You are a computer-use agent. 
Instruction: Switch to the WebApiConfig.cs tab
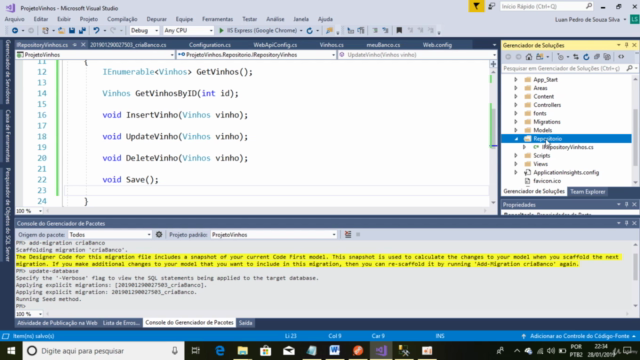(275, 45)
